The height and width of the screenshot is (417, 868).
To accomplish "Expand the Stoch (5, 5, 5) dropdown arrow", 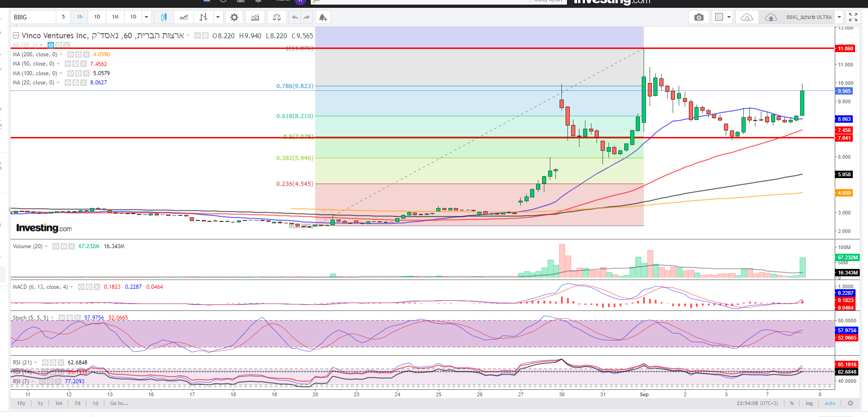I will tap(53, 318).
